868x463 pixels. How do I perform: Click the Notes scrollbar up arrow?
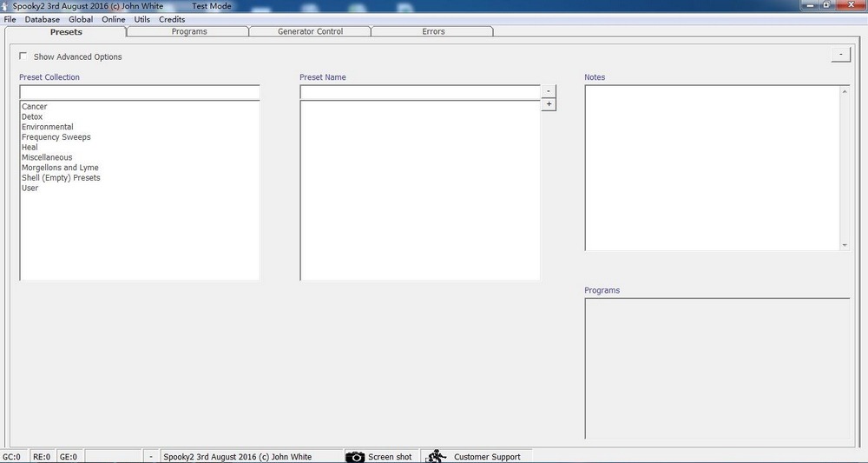click(845, 91)
